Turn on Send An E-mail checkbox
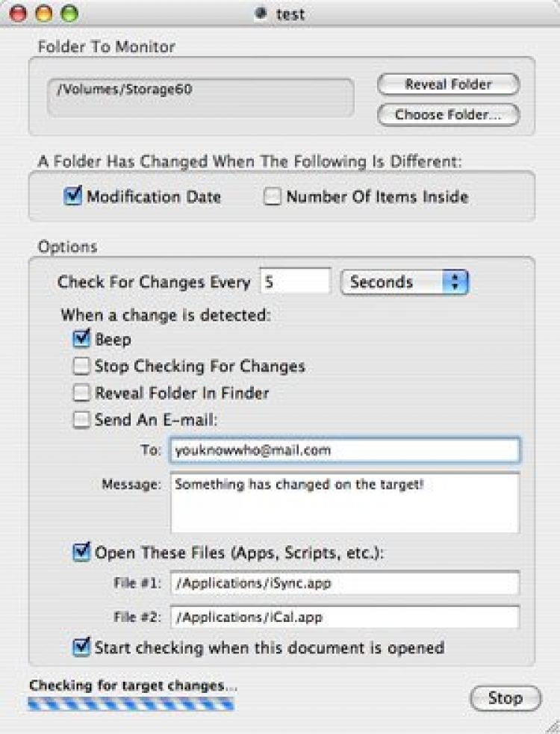 pyautogui.click(x=81, y=420)
